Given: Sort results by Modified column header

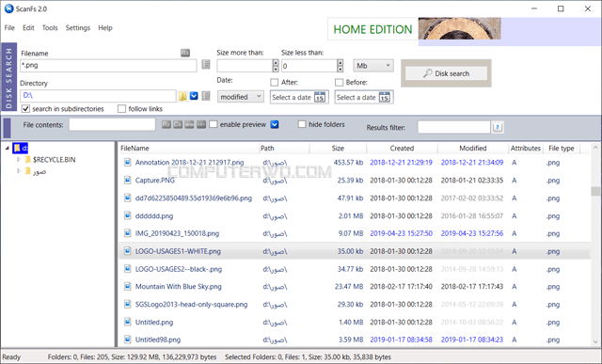Looking at the screenshot, I should point(473,149).
